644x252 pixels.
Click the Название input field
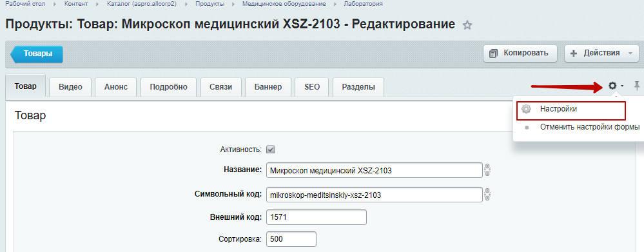pyautogui.click(x=374, y=170)
